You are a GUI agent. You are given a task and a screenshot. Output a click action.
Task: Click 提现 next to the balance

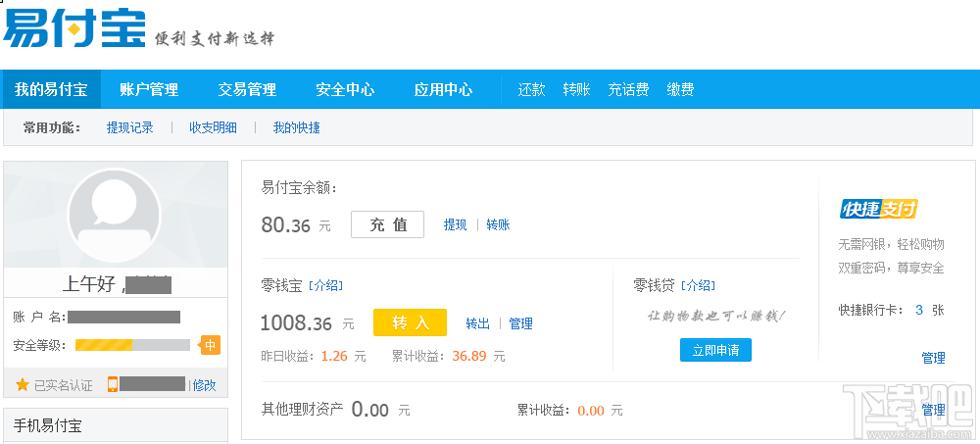coord(455,224)
